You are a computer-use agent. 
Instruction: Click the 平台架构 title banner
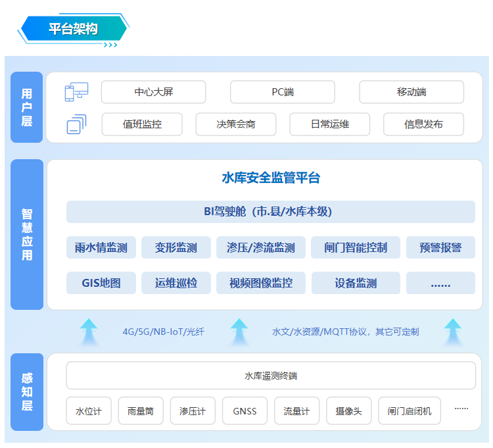click(74, 29)
